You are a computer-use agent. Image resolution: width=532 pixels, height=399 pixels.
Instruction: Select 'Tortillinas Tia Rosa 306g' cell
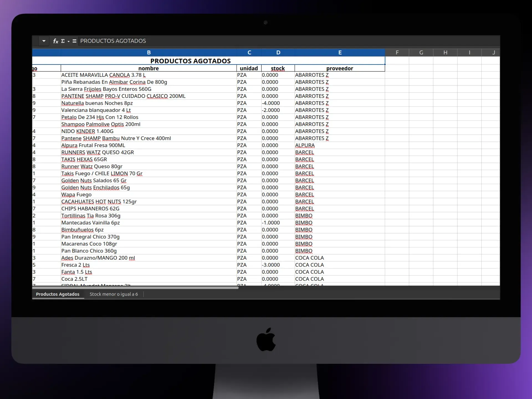click(149, 216)
